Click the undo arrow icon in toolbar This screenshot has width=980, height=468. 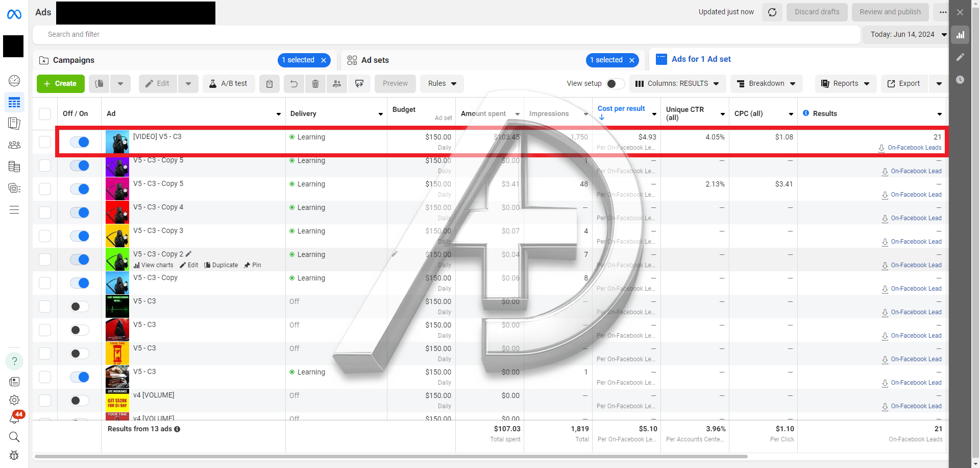(294, 84)
